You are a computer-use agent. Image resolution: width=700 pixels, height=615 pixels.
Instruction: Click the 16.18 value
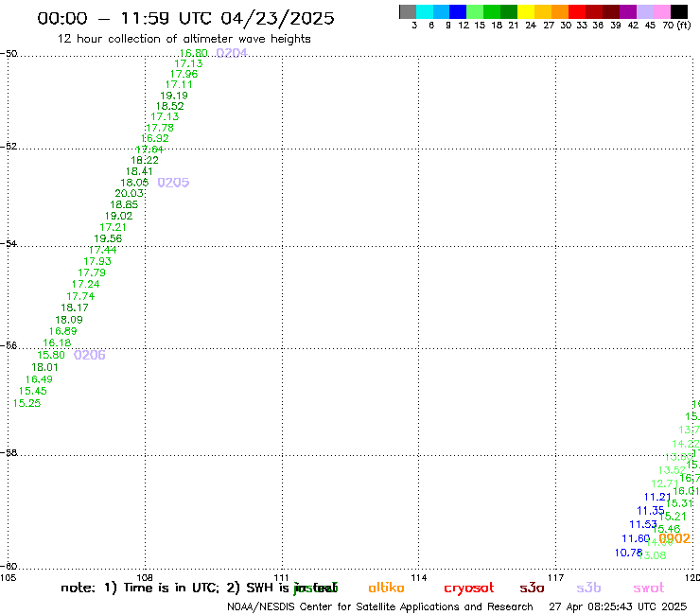pos(57,343)
